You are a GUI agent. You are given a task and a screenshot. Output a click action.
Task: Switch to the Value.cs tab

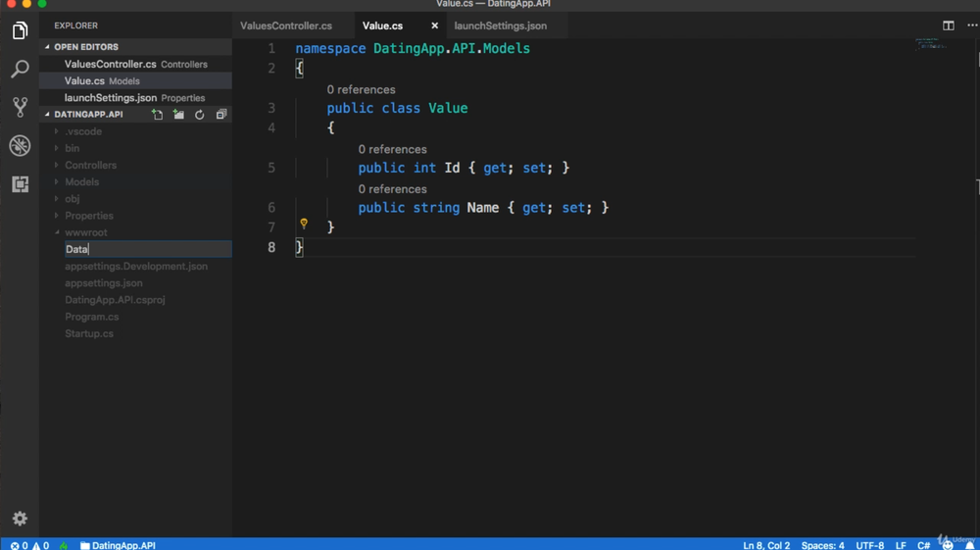pos(382,25)
